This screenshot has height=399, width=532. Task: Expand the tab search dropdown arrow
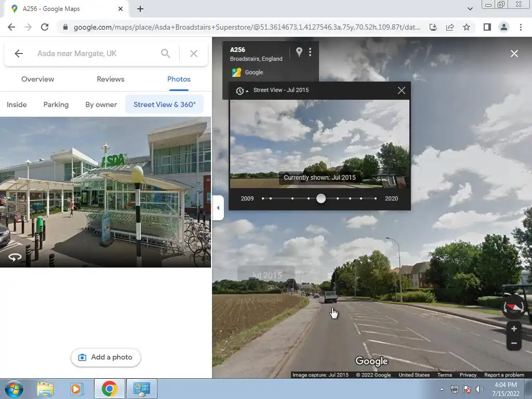coord(470,9)
